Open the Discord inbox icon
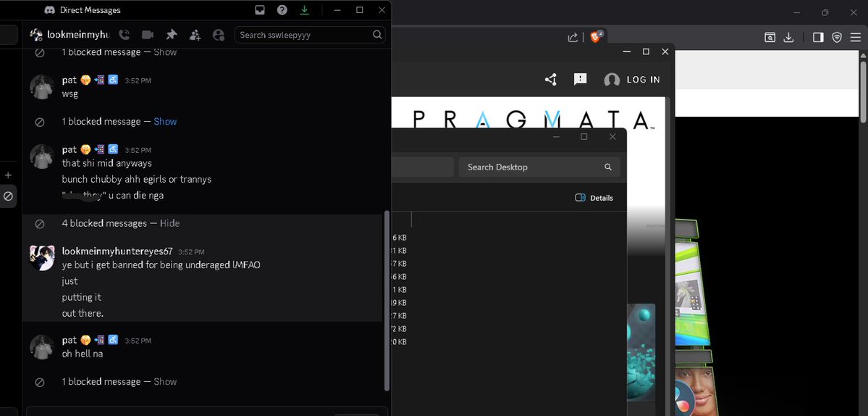The width and height of the screenshot is (868, 416). [x=260, y=10]
